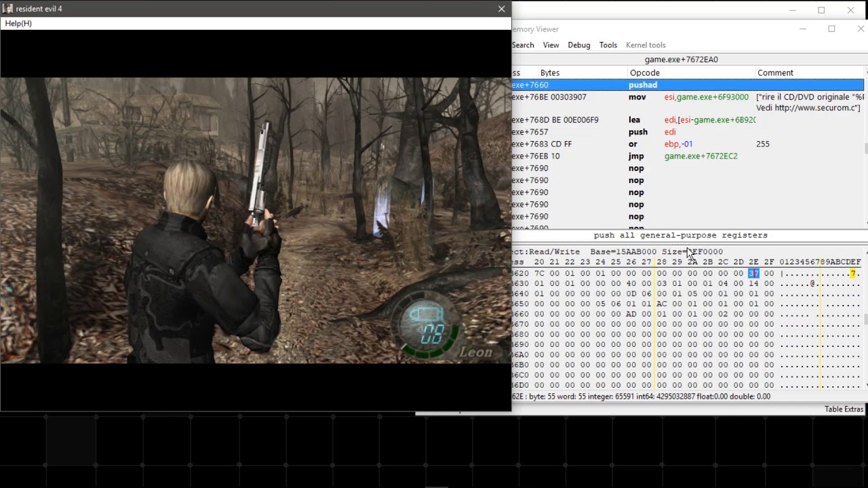Close the background Cheat Engine window

[850, 10]
